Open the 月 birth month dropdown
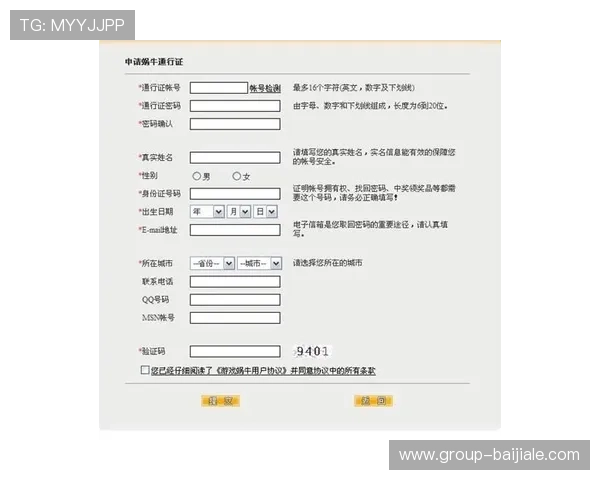Screen dimensions: 600x480 pyautogui.click(x=239, y=212)
